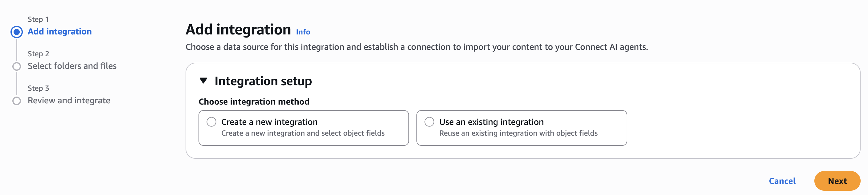This screenshot has height=195, width=868.
Task: Click the Step 2 label text
Action: click(x=39, y=54)
